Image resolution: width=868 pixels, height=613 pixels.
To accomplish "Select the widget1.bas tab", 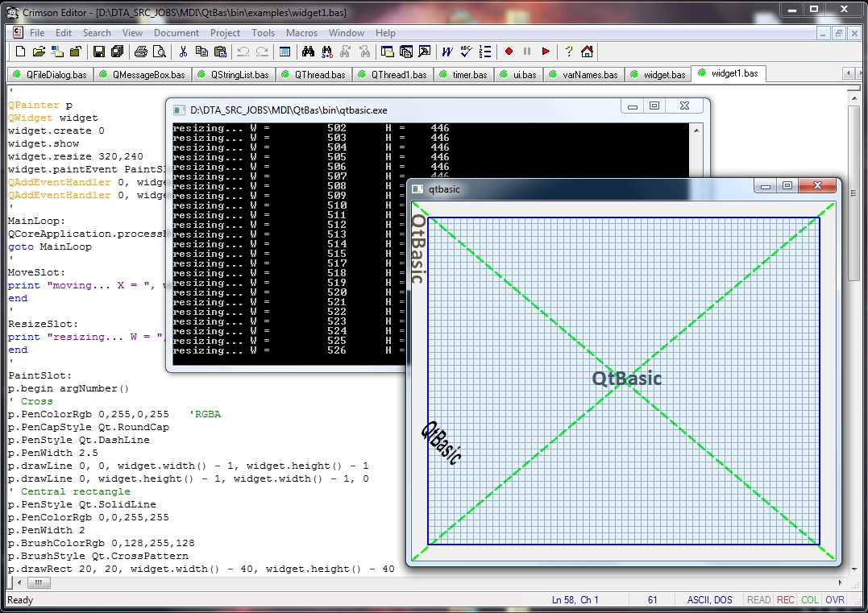I will point(729,73).
